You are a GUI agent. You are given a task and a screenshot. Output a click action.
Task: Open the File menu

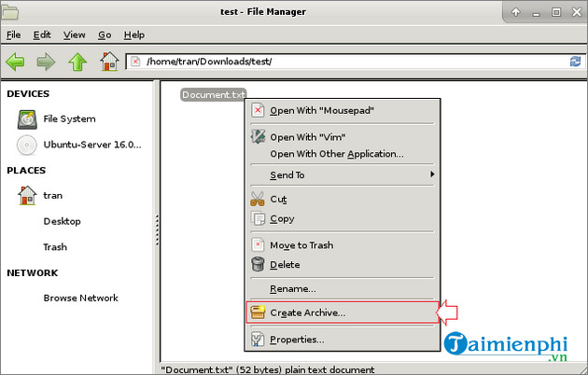coord(13,35)
